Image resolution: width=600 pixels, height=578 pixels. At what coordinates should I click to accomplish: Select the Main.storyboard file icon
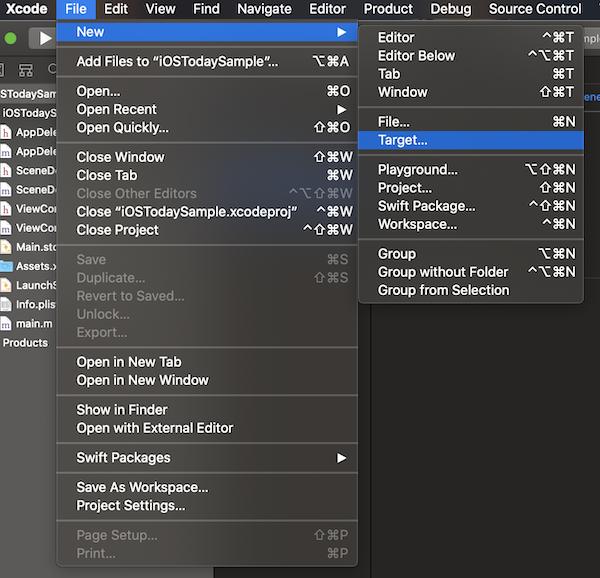coord(5,247)
